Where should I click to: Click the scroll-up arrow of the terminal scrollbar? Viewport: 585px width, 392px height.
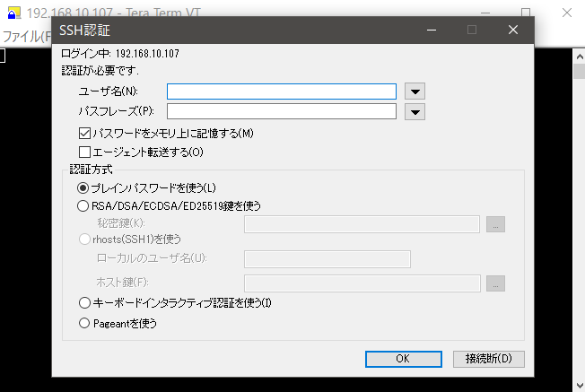click(580, 57)
